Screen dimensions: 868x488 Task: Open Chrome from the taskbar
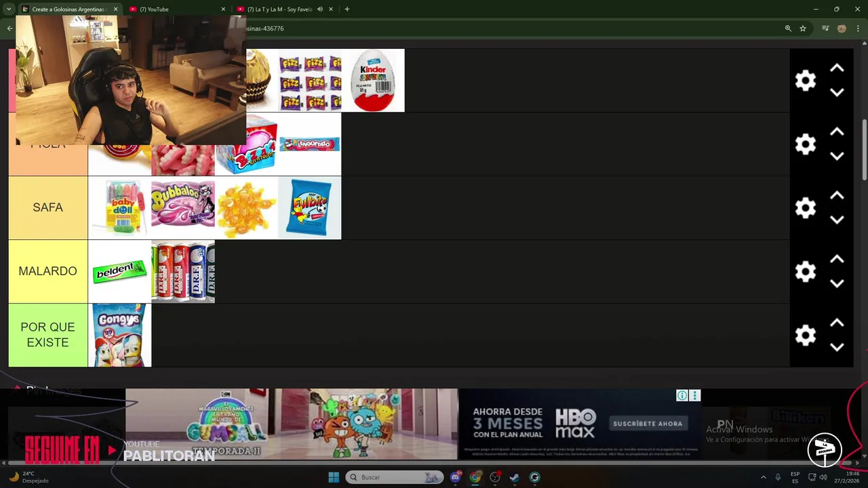[x=475, y=477]
